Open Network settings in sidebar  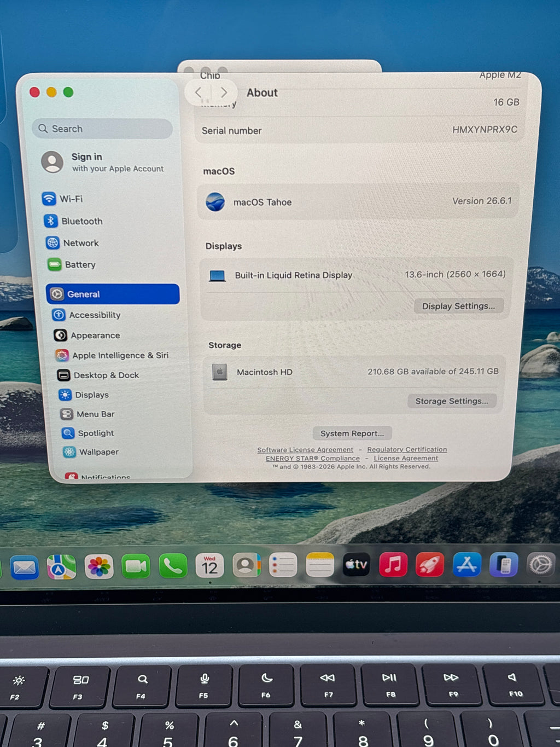click(73, 243)
